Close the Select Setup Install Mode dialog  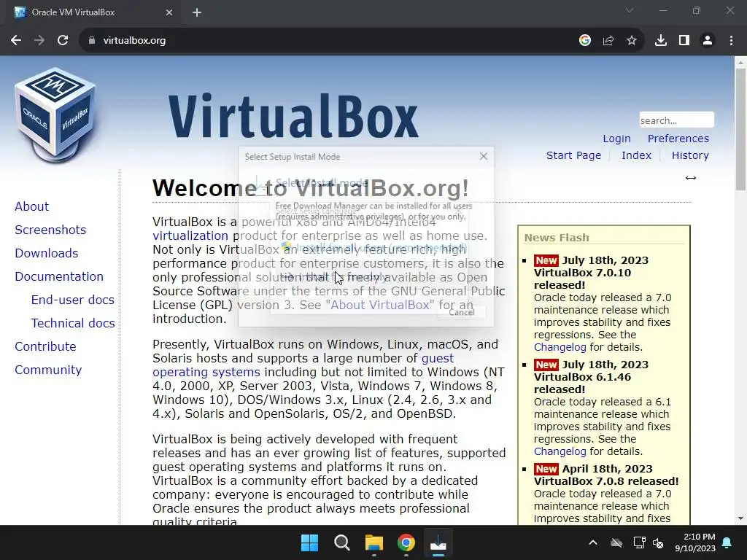pyautogui.click(x=484, y=156)
